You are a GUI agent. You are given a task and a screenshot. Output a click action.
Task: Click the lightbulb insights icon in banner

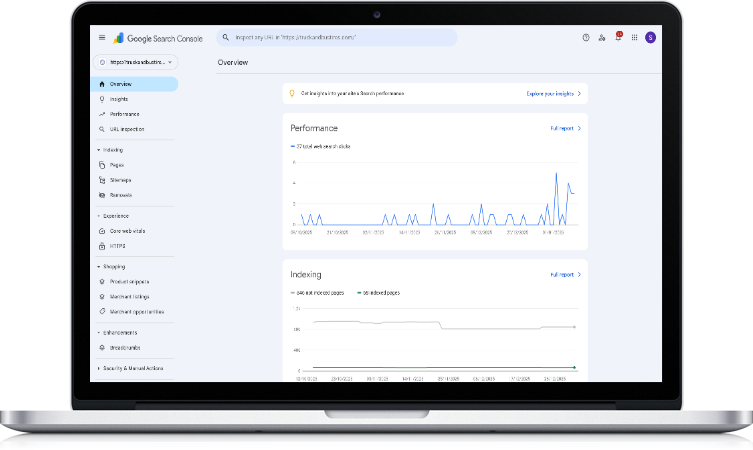[x=292, y=93]
